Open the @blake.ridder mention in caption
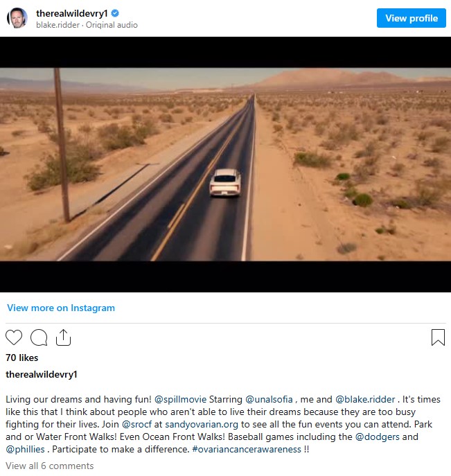This screenshot has width=451, height=476. coord(365,399)
